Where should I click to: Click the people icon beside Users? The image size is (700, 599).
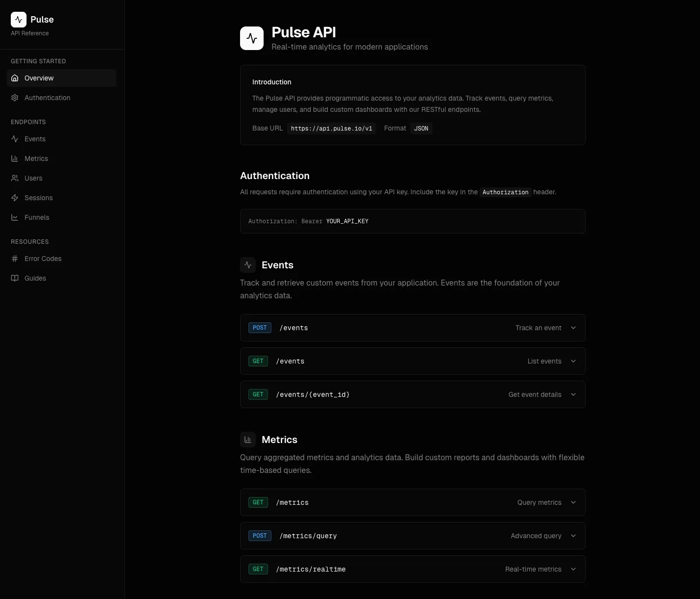15,178
